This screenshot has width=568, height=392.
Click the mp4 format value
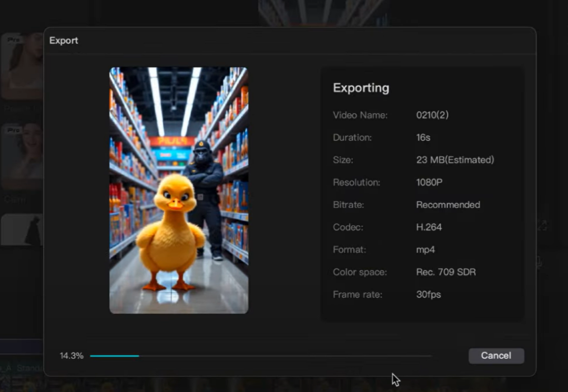tap(425, 250)
